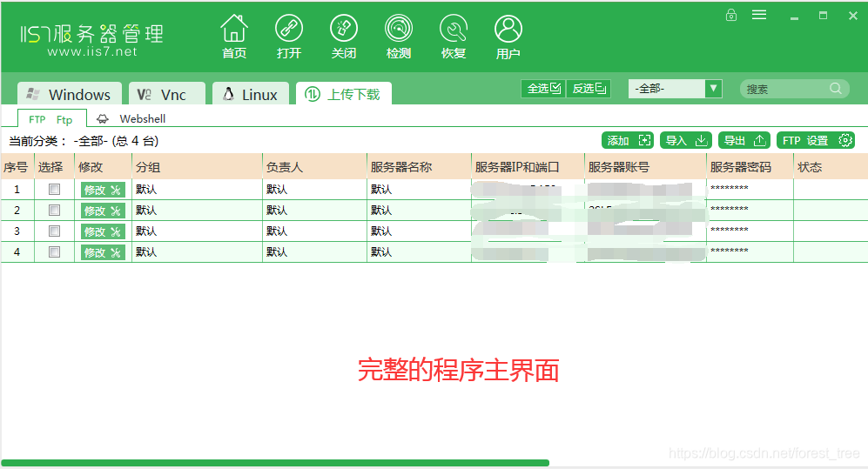
Task: Click 修改 edit button in row 1
Action: (x=103, y=190)
